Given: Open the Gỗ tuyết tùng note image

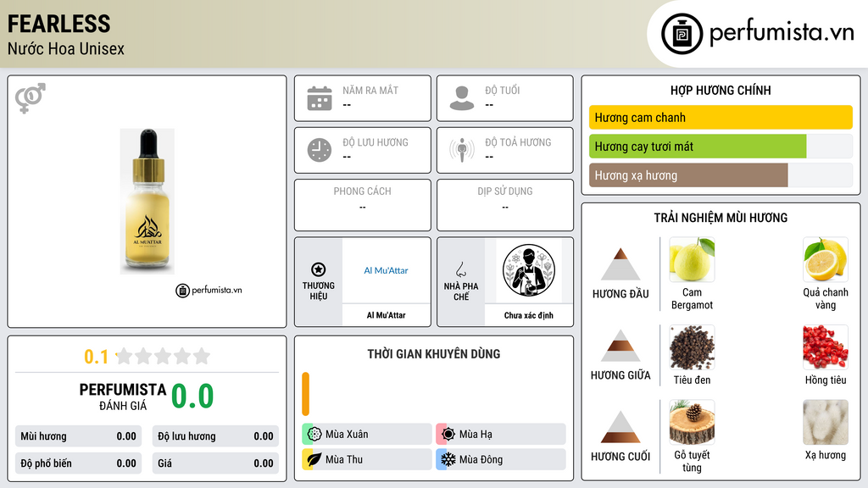Looking at the screenshot, I should coord(692,423).
